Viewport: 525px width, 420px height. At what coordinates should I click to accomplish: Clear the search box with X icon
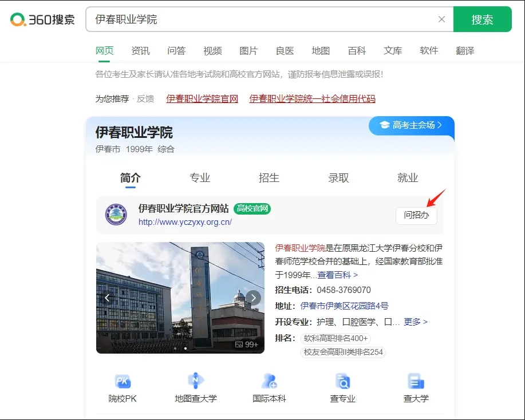point(441,19)
